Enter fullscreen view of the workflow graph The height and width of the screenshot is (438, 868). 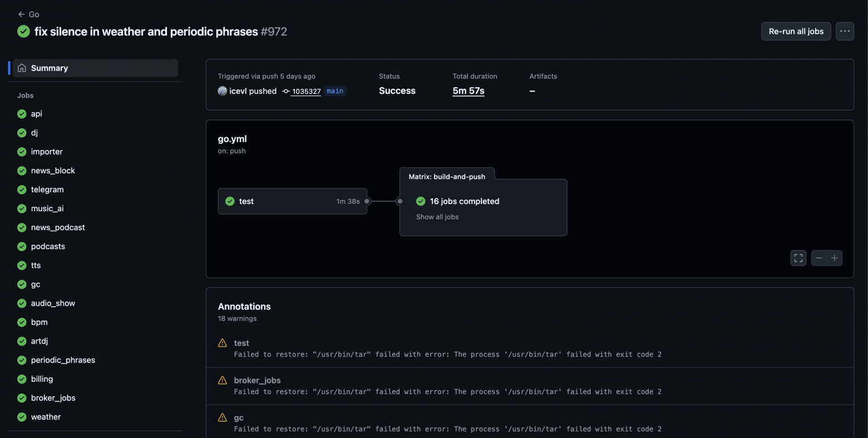[x=798, y=257]
